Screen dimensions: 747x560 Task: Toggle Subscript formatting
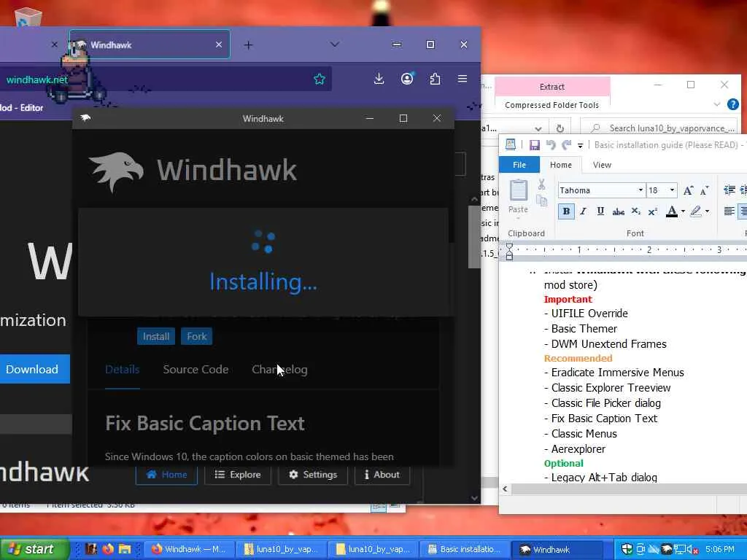point(635,211)
